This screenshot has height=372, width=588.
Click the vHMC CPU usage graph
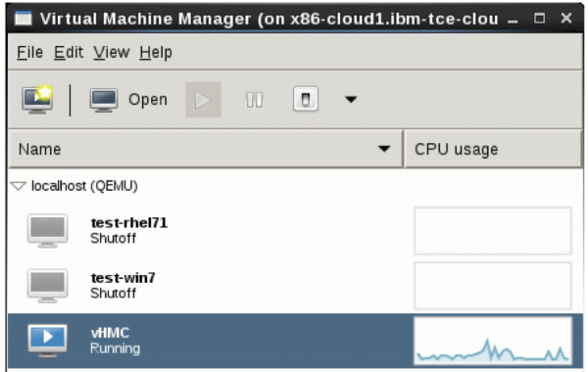point(493,341)
